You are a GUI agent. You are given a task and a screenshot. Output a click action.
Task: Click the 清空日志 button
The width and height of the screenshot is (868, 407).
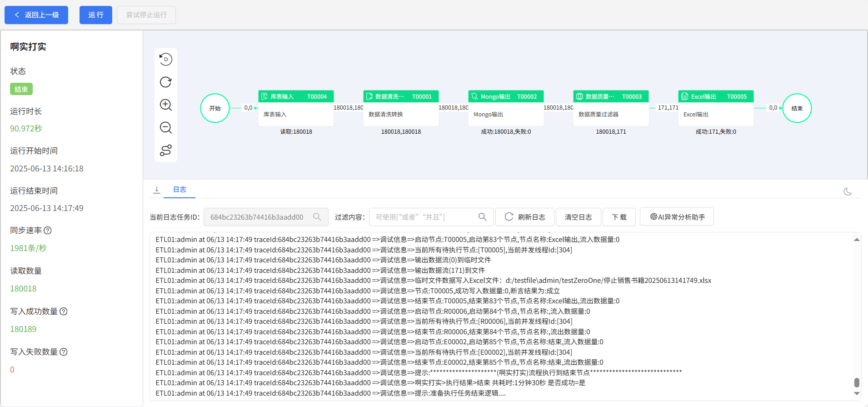[579, 217]
